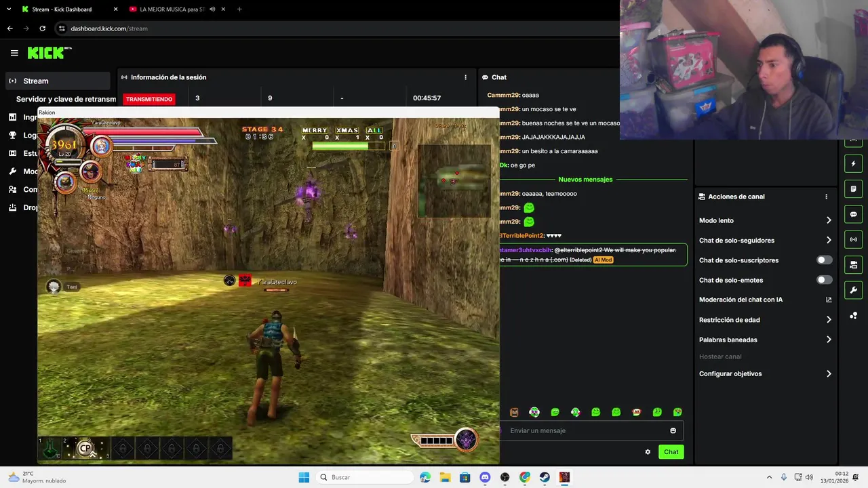The width and height of the screenshot is (868, 488).
Task: Click the Enviar un mensaje field
Action: (591, 430)
